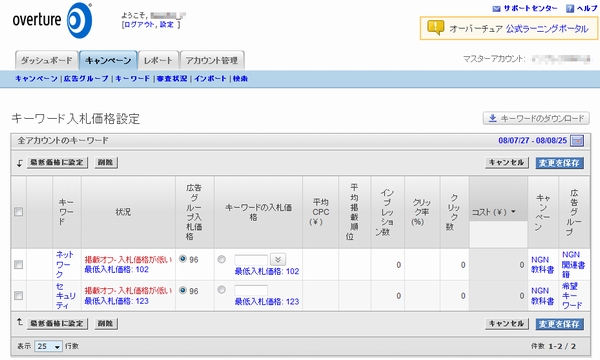Click 最低入札価格: 123 link under bid field

[267, 302]
